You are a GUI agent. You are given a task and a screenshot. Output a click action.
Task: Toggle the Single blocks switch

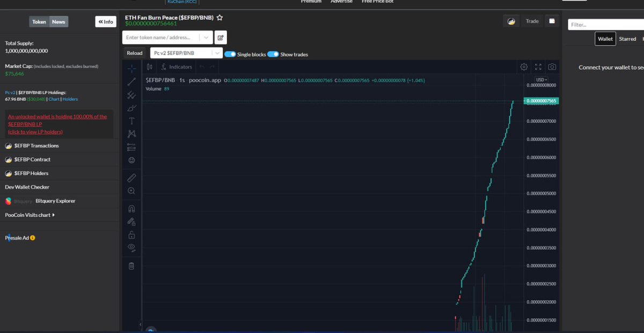pyautogui.click(x=230, y=54)
